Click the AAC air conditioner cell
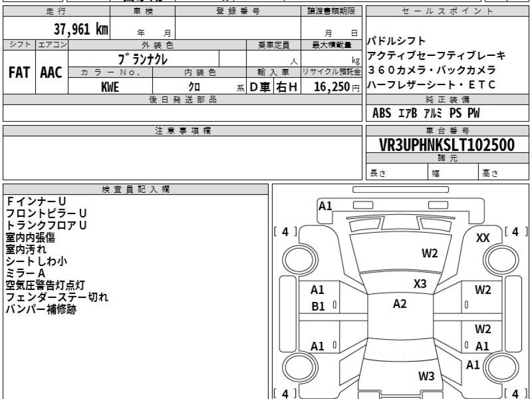 [x=51, y=73]
